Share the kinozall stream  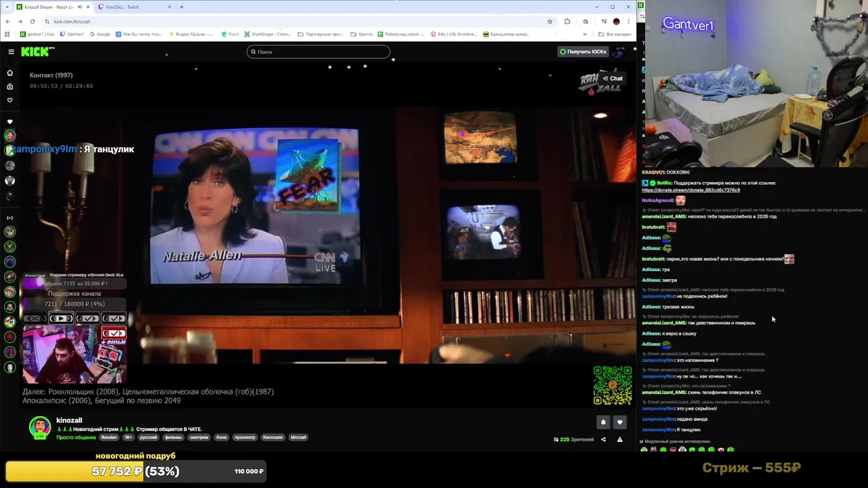(603, 439)
